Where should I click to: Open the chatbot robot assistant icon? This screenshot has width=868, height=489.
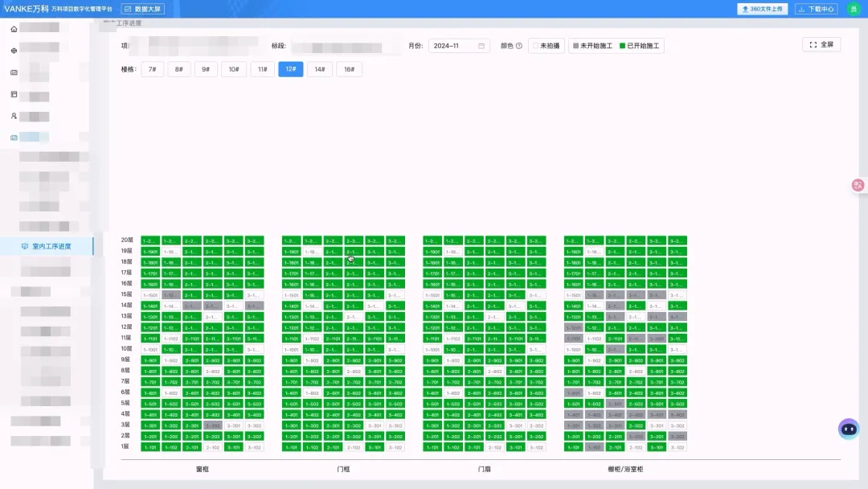849,429
